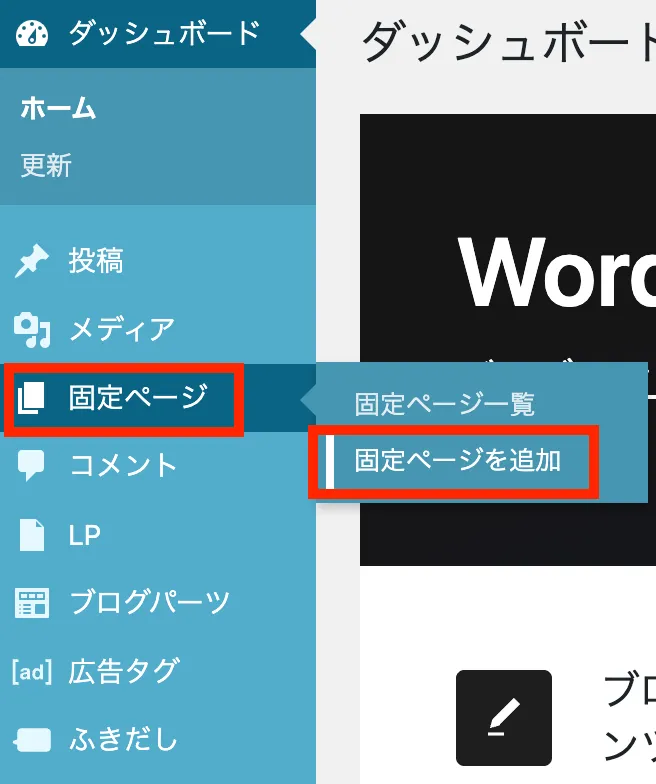Choose 固定ページを追加 in the flyout
The image size is (656, 784).
click(458, 460)
